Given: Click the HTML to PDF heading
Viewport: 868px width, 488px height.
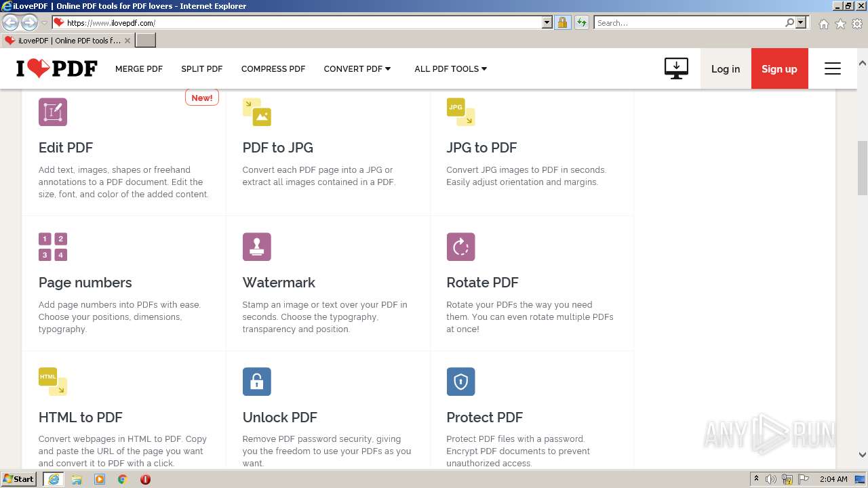Looking at the screenshot, I should pos(81,418).
